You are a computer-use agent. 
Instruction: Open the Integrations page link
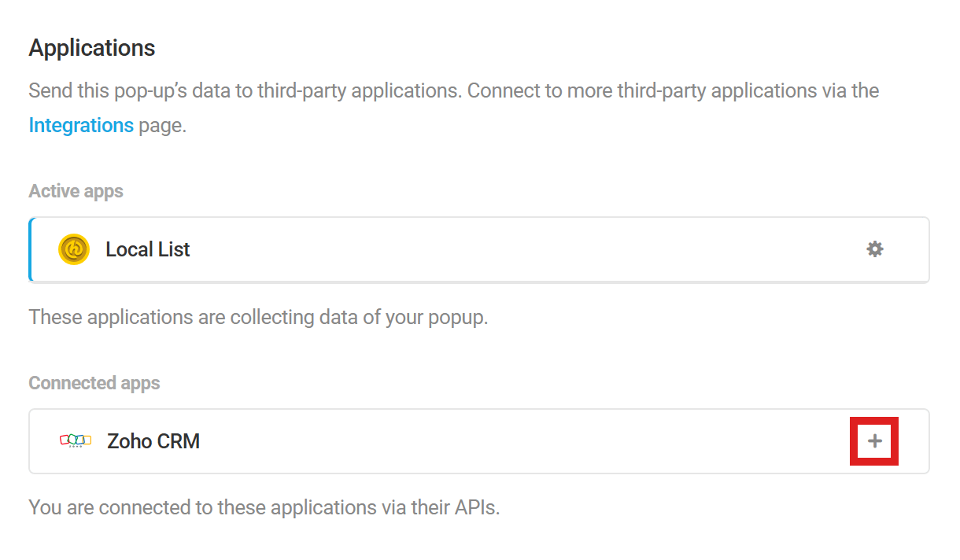click(81, 125)
